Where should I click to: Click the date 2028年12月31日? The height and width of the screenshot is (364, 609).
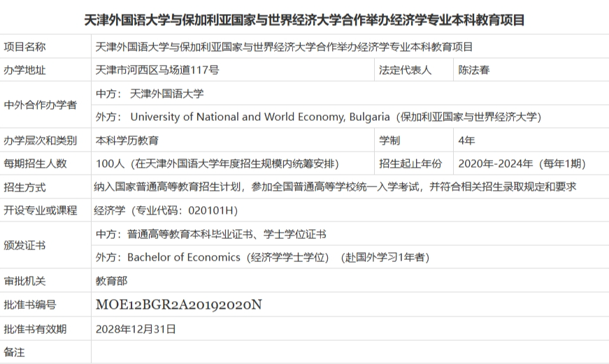click(x=136, y=329)
